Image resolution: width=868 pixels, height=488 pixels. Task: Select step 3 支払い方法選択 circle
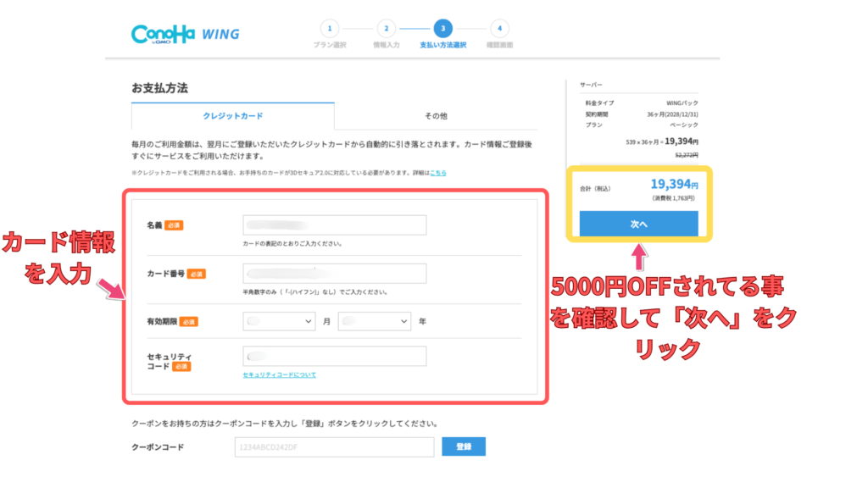(442, 27)
